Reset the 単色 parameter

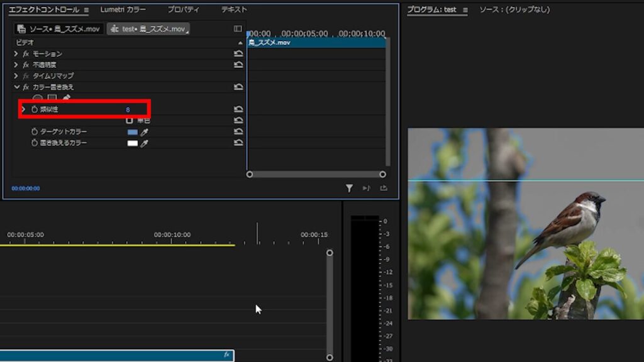pyautogui.click(x=238, y=120)
